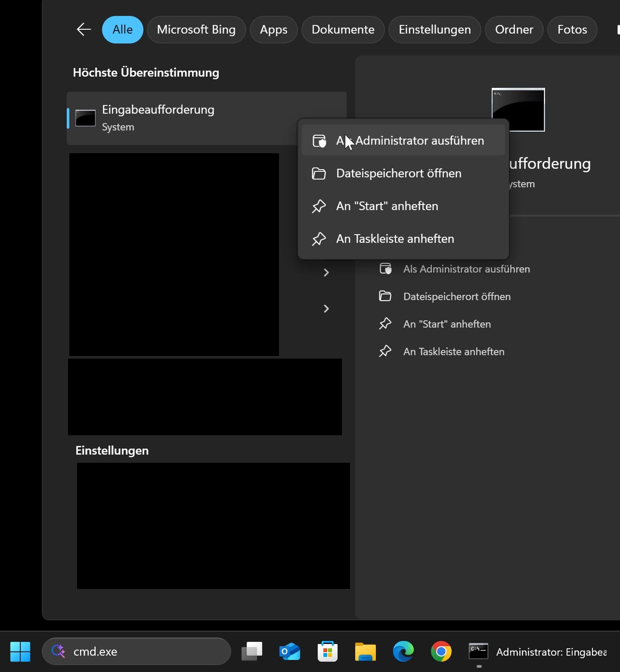Launch Google Chrome from the taskbar
This screenshot has height=672, width=620.
pyautogui.click(x=441, y=651)
